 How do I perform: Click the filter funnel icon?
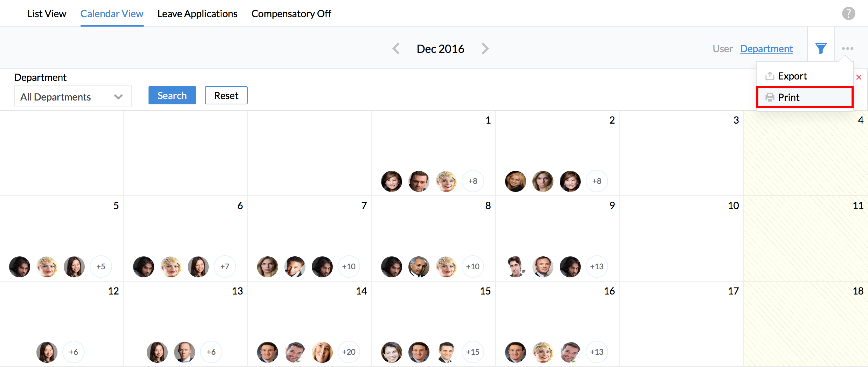coord(821,48)
